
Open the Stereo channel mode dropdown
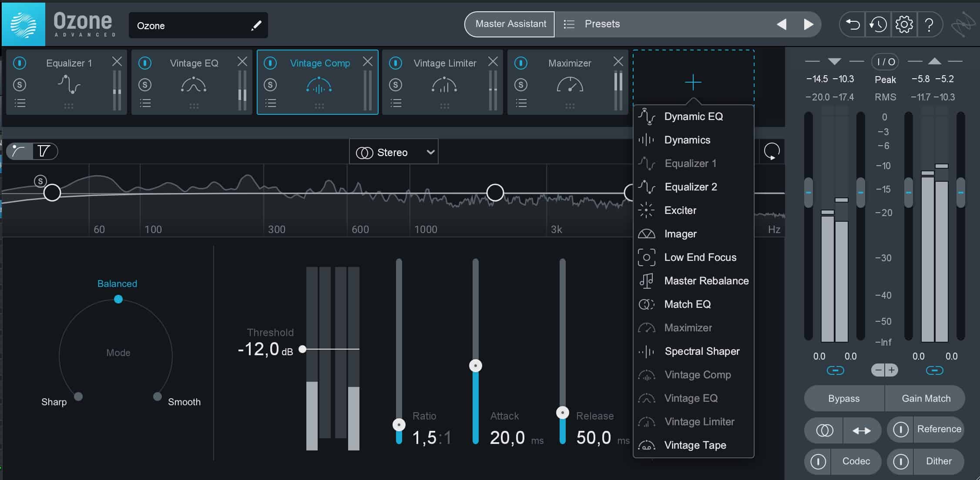tap(394, 152)
